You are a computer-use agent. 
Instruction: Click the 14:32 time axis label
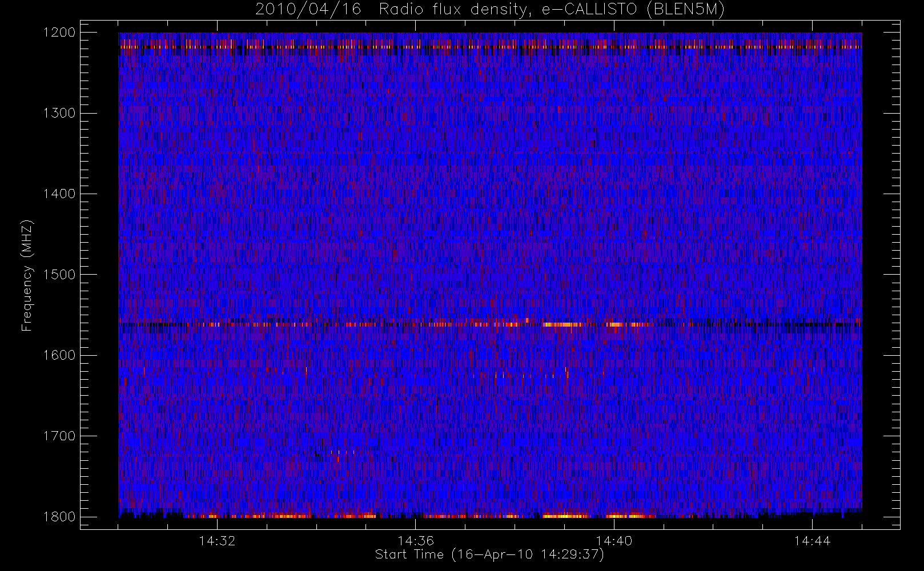click(x=217, y=541)
